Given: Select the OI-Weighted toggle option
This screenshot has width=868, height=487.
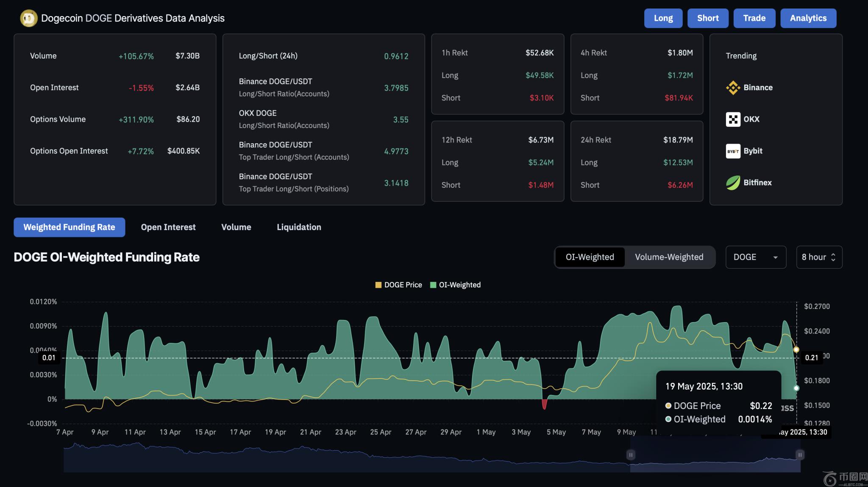Looking at the screenshot, I should pyautogui.click(x=590, y=257).
